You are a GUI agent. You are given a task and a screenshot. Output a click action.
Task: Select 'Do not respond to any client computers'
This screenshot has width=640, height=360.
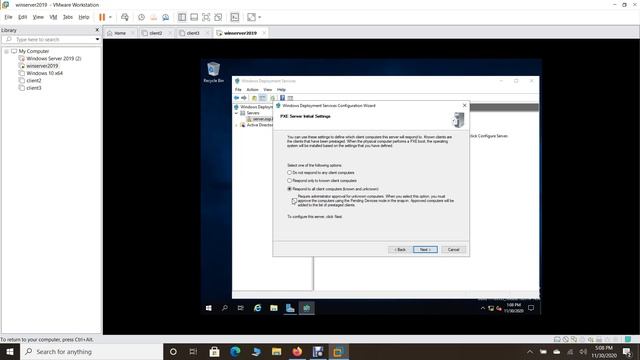tap(289, 173)
